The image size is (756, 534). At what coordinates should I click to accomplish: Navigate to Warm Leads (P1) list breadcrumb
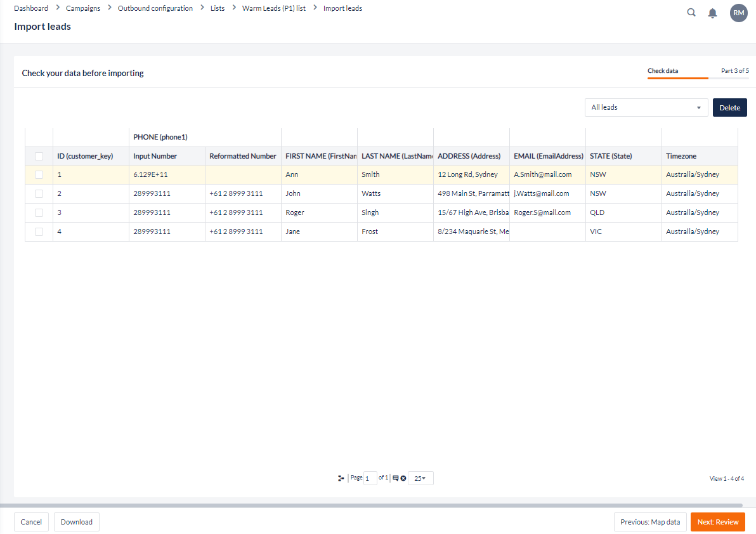coord(274,8)
